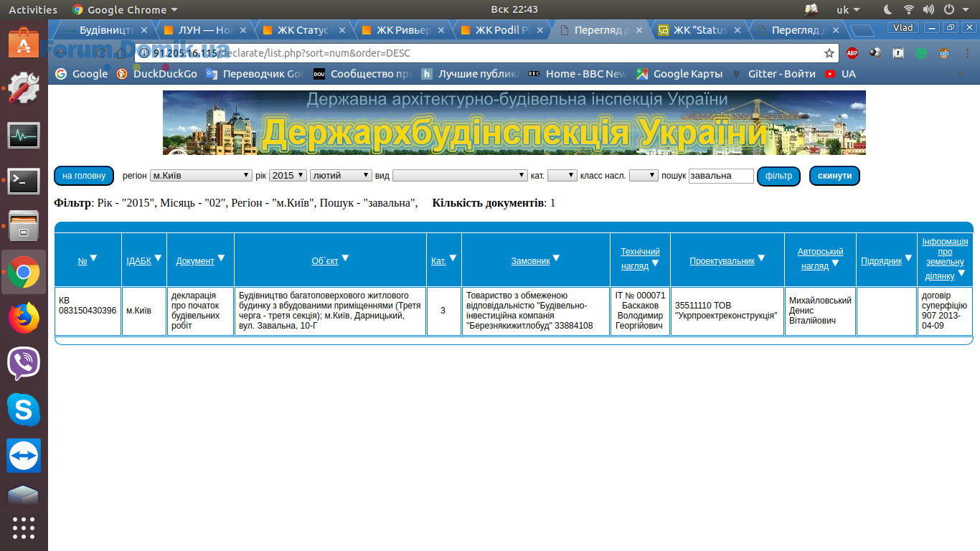Click the sort arrow beside Документ
This screenshot has height=551, width=980.
tap(221, 258)
